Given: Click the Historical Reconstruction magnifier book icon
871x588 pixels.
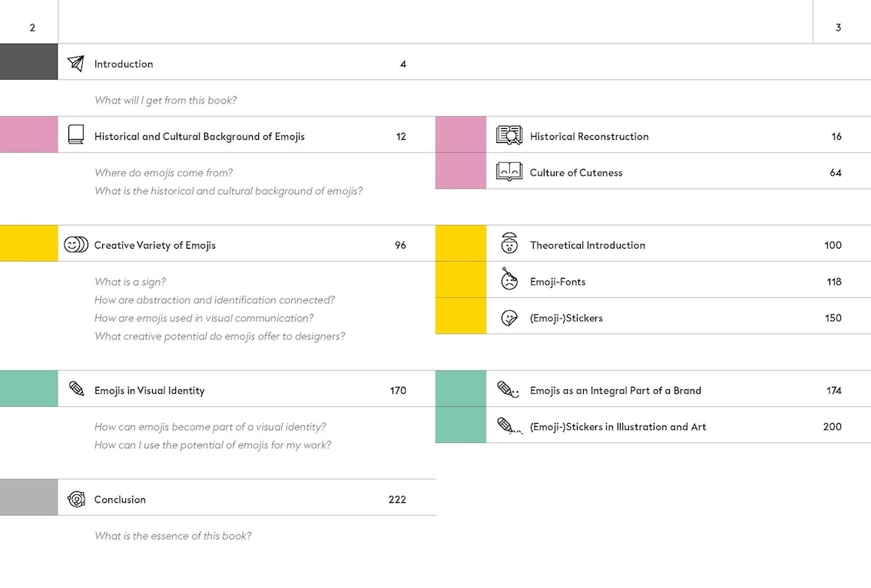Looking at the screenshot, I should click(x=508, y=135).
